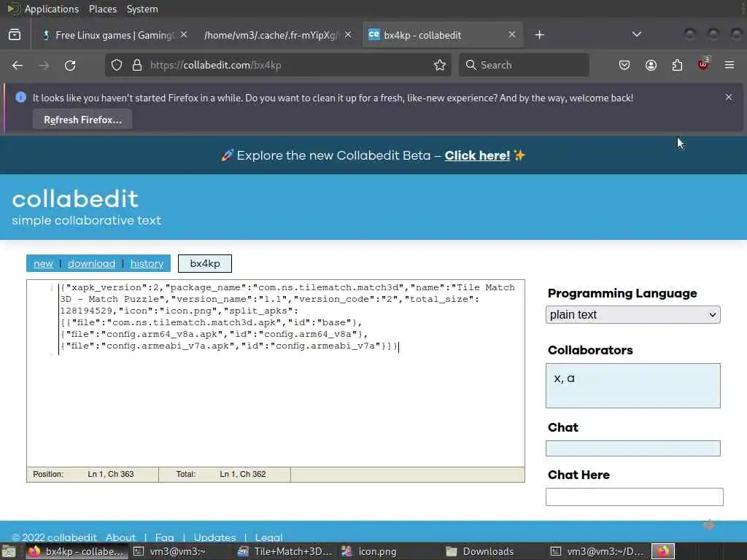Image resolution: width=747 pixels, height=560 pixels.
Task: Click the site security padlock icon
Action: 137,65
